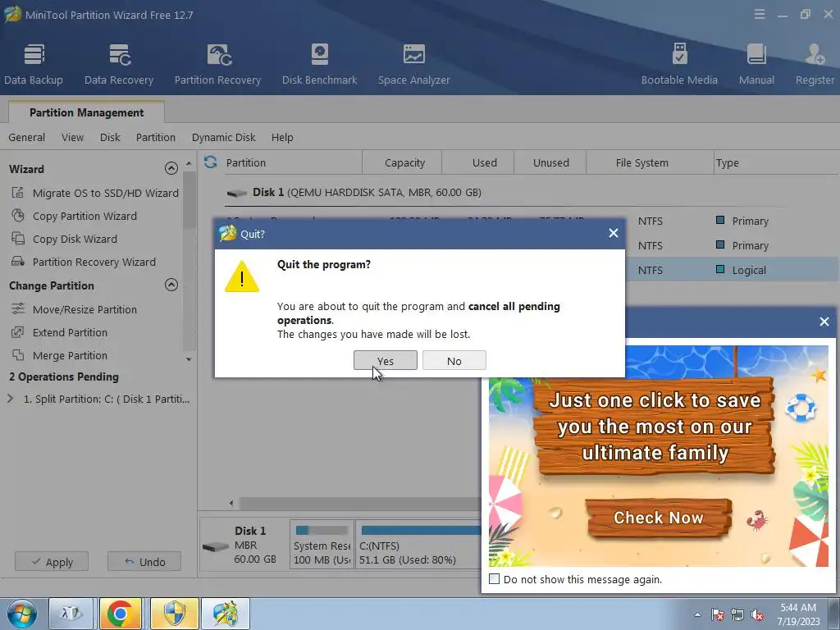This screenshot has height=630, width=840.
Task: Open the Dynamic Disk menu
Action: point(223,138)
